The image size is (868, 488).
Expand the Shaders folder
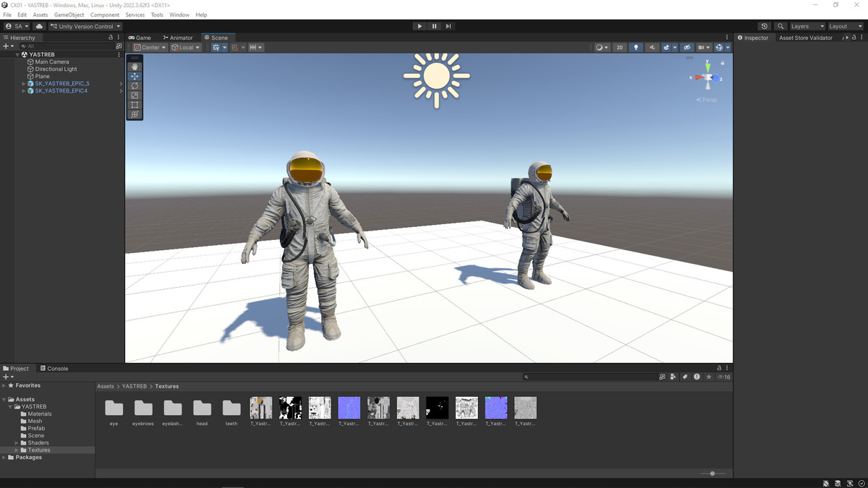coord(17,442)
